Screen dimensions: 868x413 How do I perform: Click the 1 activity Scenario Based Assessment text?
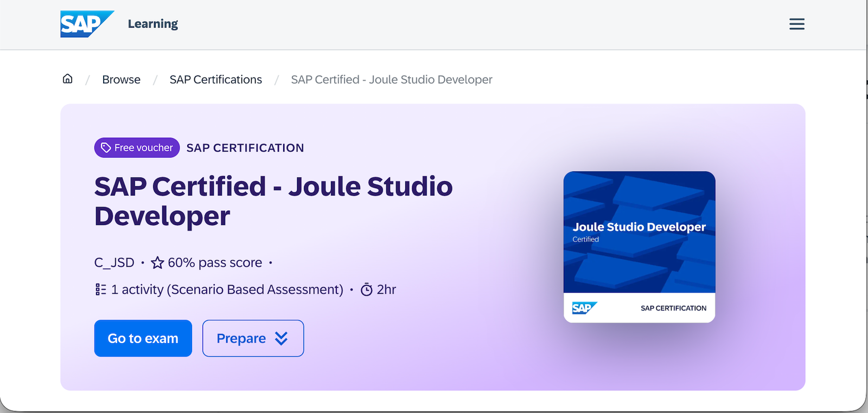click(227, 289)
